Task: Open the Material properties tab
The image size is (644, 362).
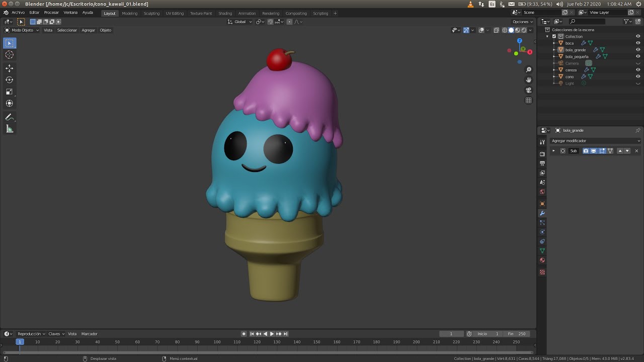Action: tap(542, 260)
